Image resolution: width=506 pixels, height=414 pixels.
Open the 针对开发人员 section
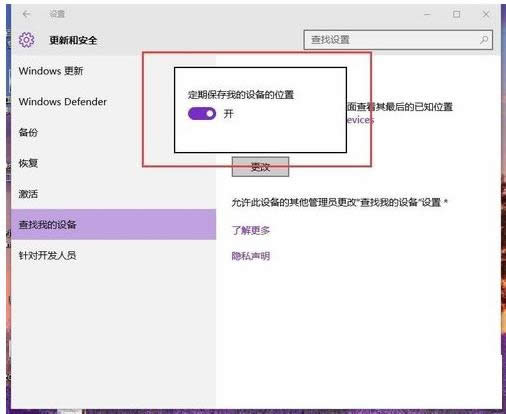point(47,255)
